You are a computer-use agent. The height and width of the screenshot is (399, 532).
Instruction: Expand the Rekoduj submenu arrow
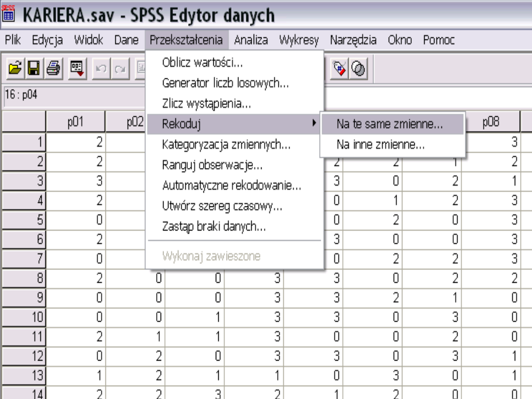[x=314, y=124]
